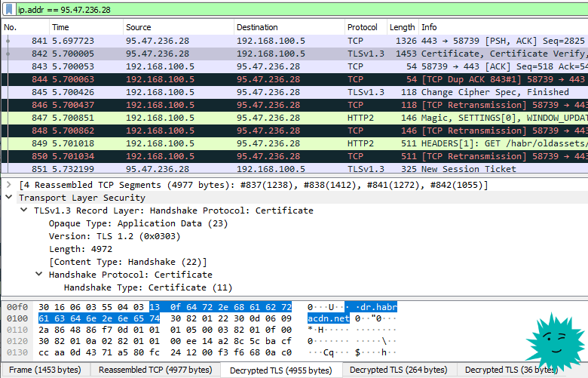Screen dimensions: 588x378
Task: Open the Decrypted TLS (264 bytes) tab
Action: [x=399, y=370]
